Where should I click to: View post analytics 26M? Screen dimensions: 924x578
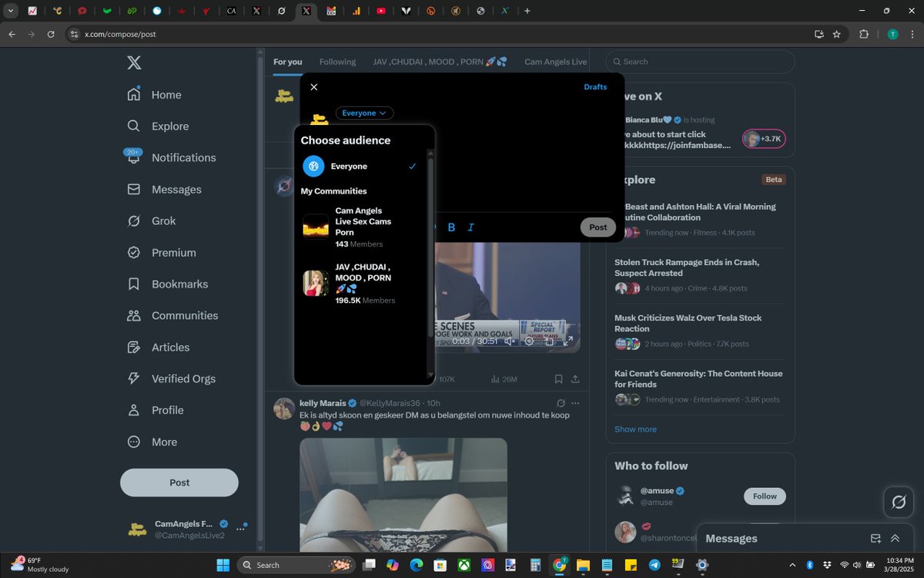coord(504,379)
